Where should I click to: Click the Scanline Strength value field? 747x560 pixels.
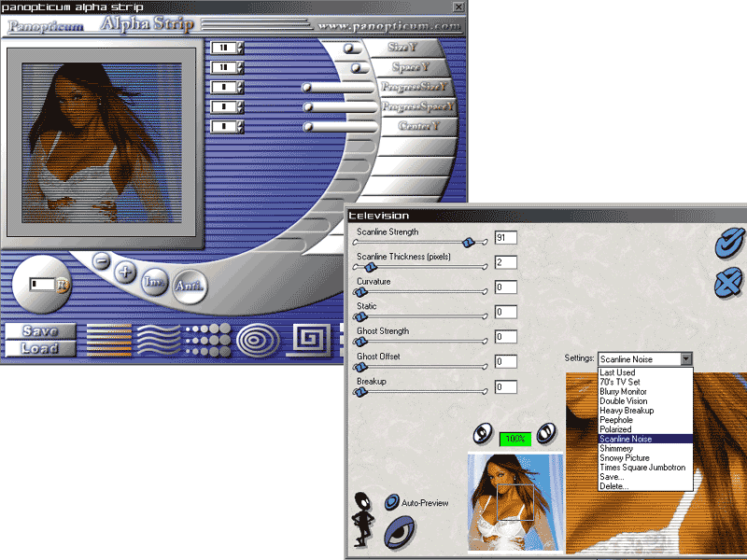pyautogui.click(x=505, y=238)
